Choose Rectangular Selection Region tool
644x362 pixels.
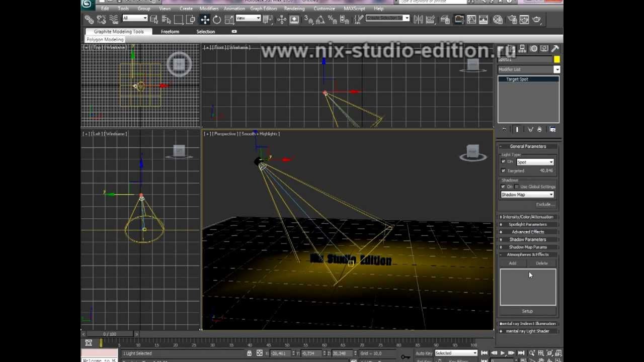tap(179, 20)
